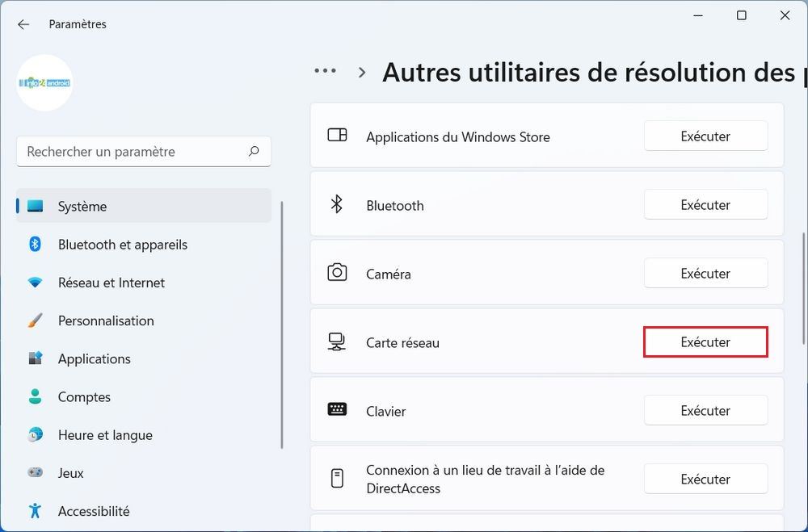Click the search magnifier icon
This screenshot has width=808, height=532.
point(254,151)
